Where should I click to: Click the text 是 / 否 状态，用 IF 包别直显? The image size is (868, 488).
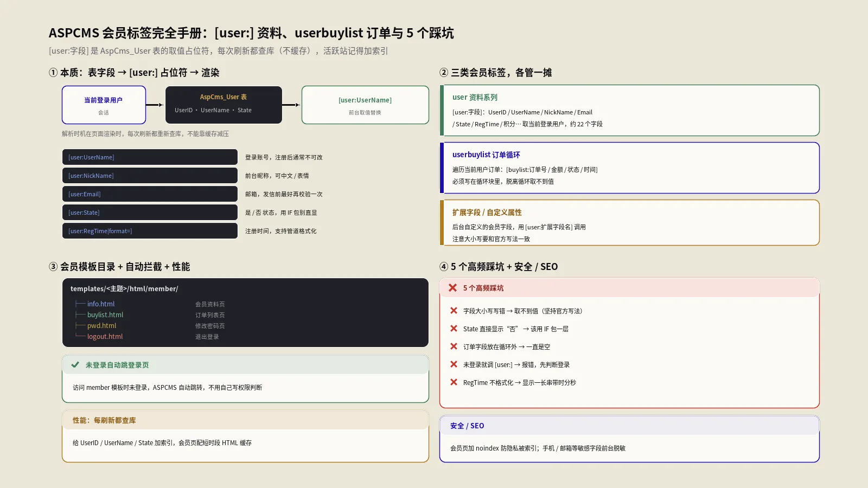point(281,213)
